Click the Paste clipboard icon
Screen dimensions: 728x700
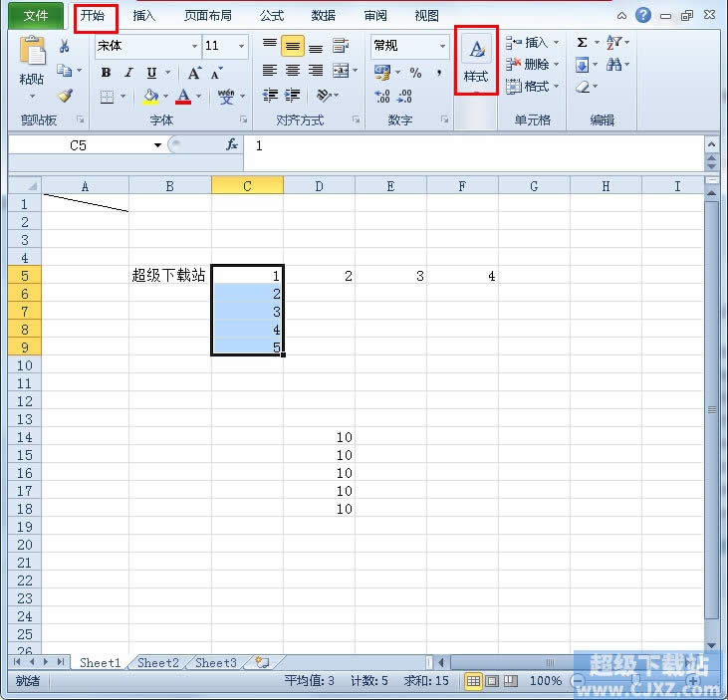click(x=32, y=50)
